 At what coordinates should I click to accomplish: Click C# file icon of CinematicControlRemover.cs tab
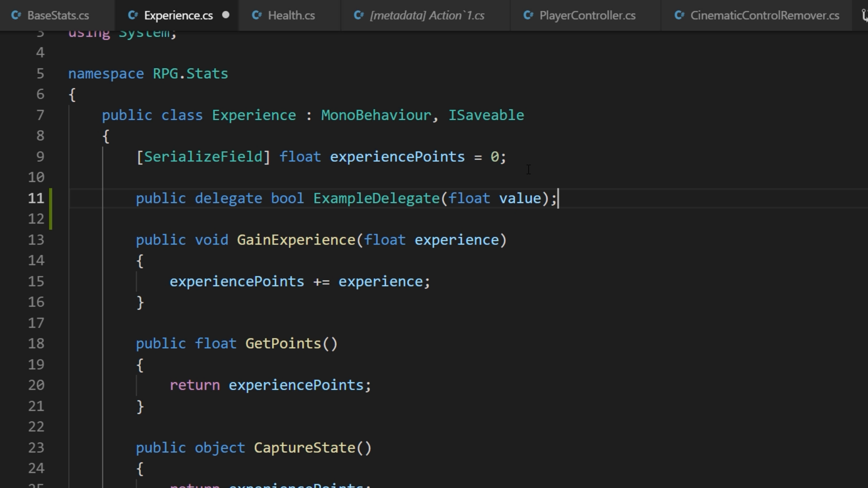679,15
